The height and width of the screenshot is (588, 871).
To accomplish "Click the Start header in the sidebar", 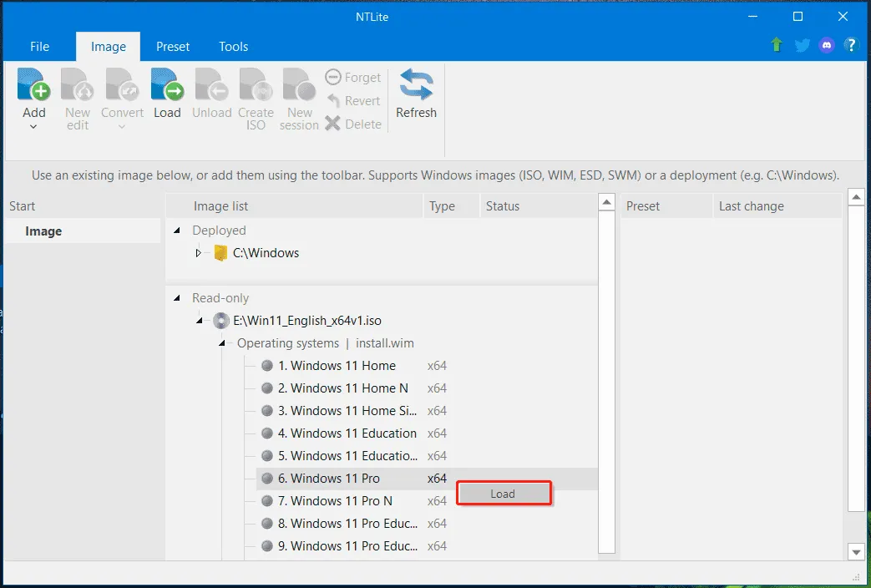I will [23, 206].
